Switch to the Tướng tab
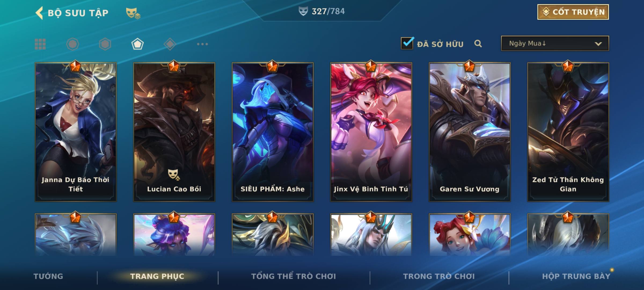Screen dimensions: 644x290 click(x=48, y=276)
